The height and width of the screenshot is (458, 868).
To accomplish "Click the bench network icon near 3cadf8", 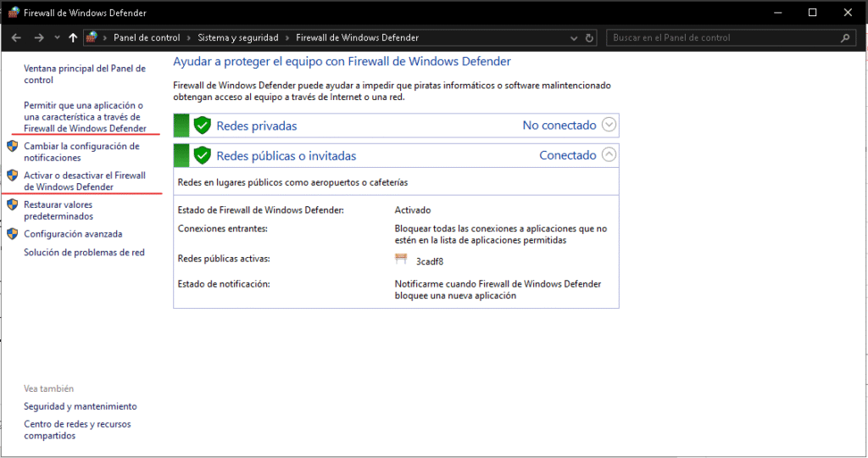I will [x=402, y=260].
